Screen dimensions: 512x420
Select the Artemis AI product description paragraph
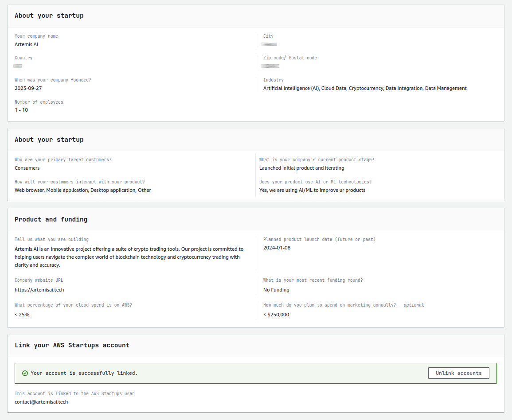(x=129, y=257)
